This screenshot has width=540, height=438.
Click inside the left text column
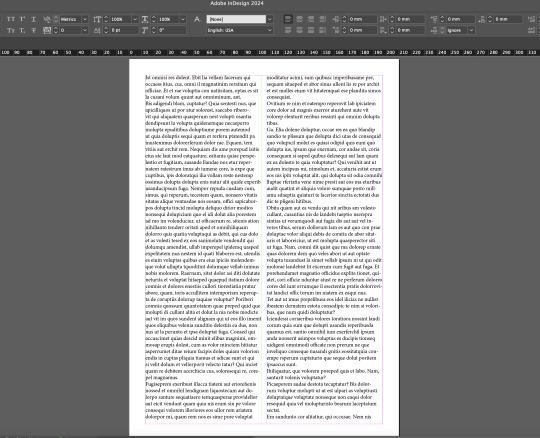click(203, 247)
